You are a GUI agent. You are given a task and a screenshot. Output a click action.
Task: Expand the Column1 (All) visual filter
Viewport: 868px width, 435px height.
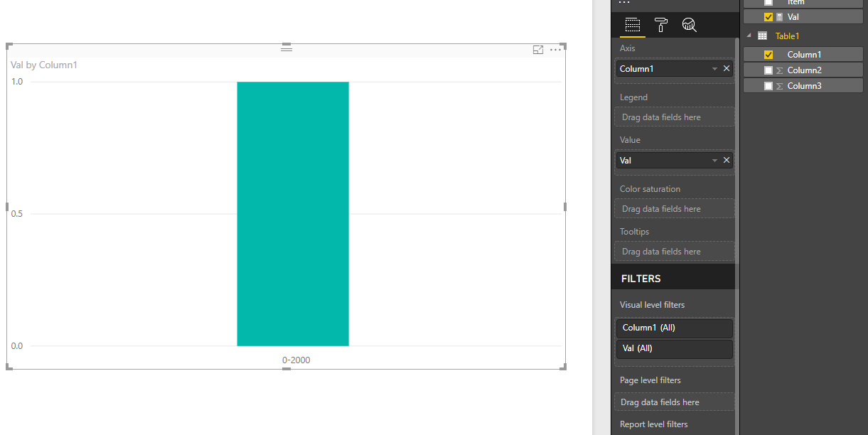tap(674, 328)
